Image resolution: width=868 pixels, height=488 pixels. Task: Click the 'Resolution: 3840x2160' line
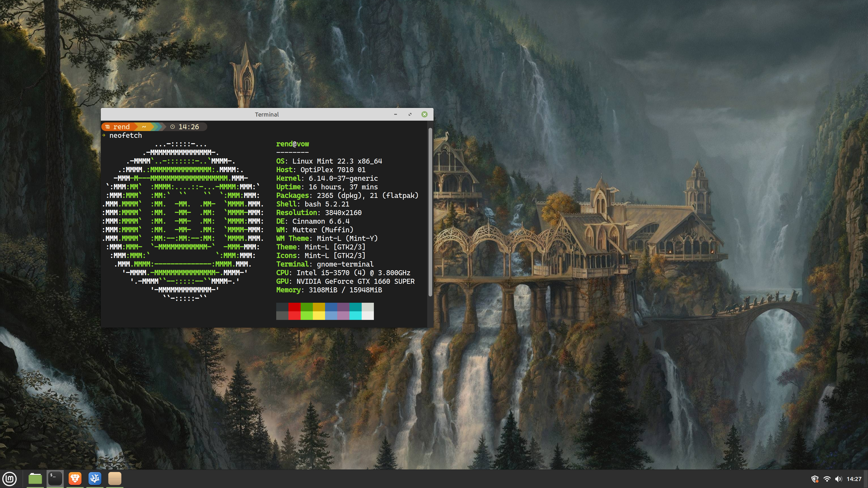tap(319, 213)
